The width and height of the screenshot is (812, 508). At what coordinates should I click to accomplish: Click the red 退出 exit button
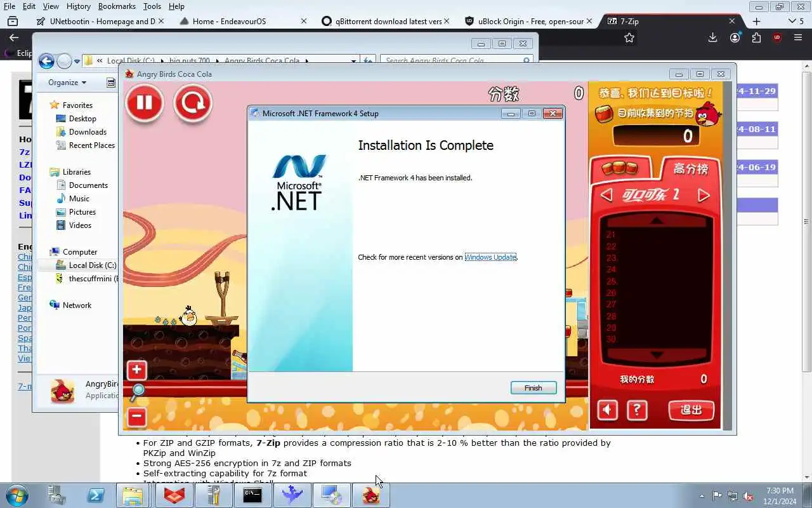pyautogui.click(x=691, y=410)
